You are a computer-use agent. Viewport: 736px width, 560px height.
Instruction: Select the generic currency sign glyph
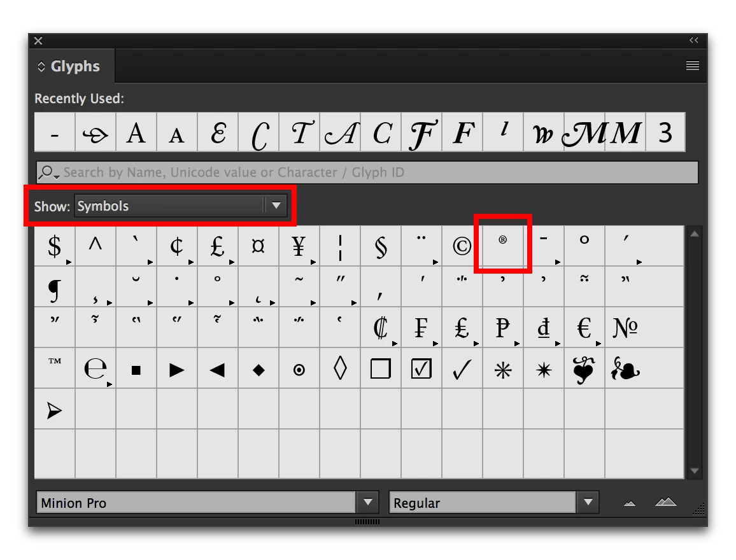pyautogui.click(x=258, y=246)
